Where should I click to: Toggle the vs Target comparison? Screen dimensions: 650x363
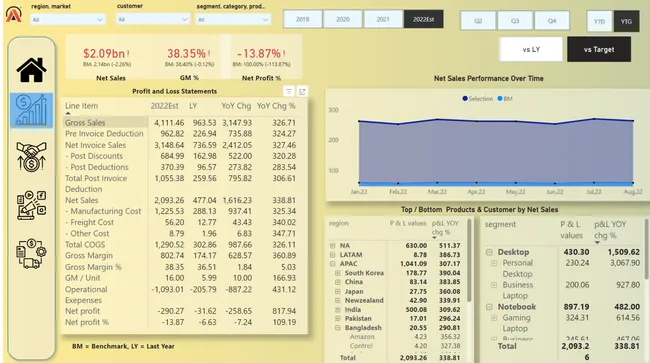point(599,49)
